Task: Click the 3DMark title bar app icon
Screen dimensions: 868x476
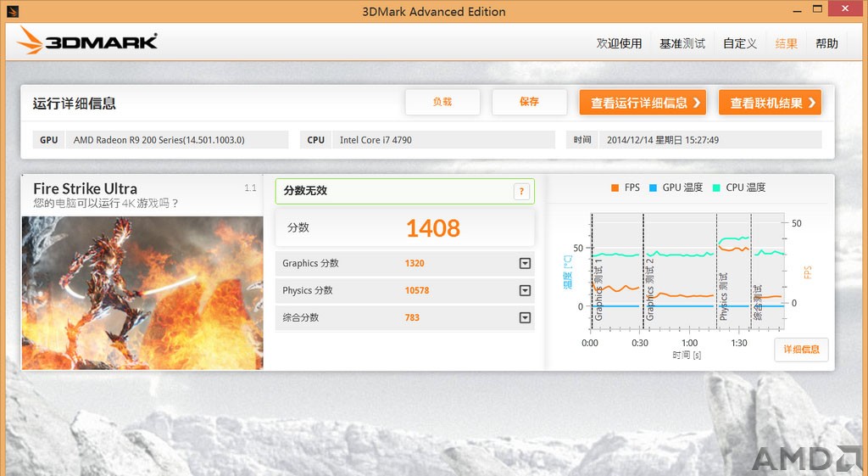Action: (x=13, y=11)
